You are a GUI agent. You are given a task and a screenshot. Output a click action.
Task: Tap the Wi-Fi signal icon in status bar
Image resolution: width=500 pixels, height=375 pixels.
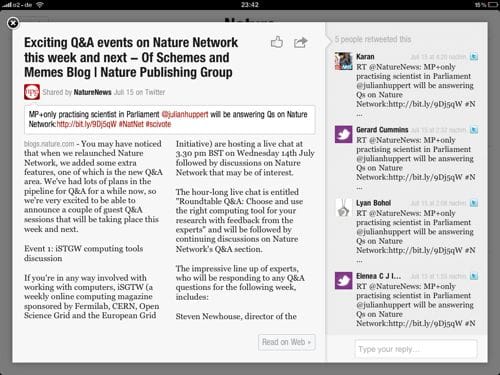(40, 5)
